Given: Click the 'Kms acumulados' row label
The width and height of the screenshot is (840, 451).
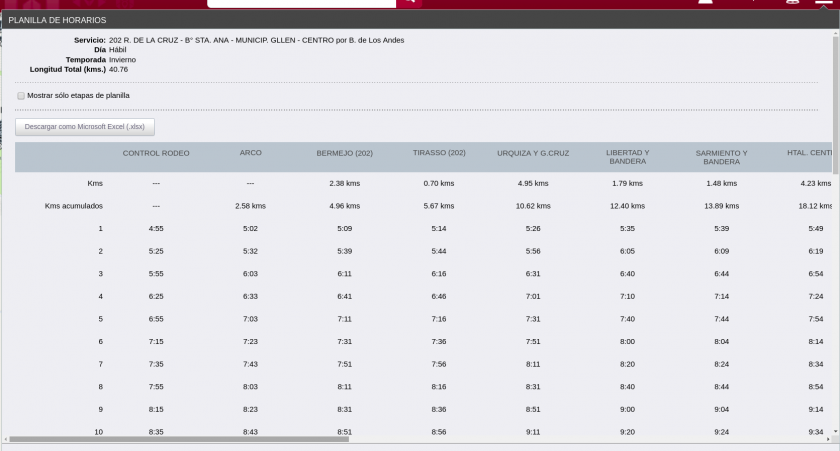Looking at the screenshot, I should (74, 206).
